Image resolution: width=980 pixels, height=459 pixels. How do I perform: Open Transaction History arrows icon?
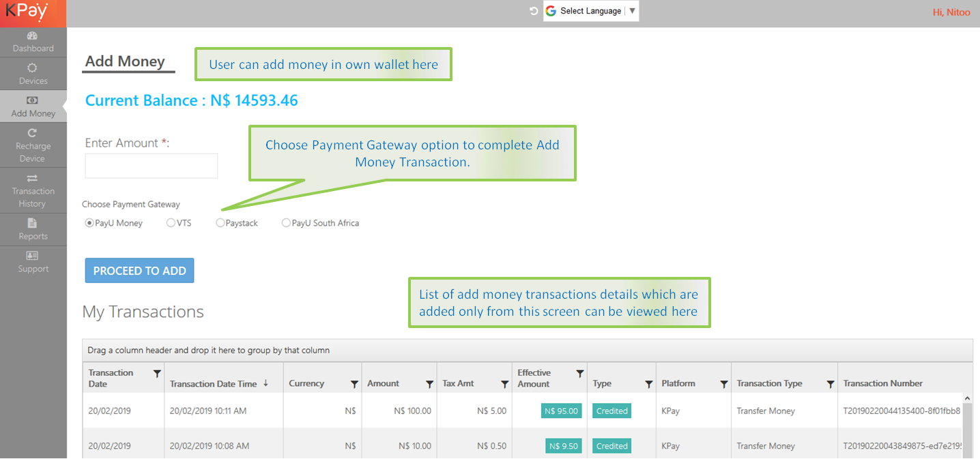point(32,179)
